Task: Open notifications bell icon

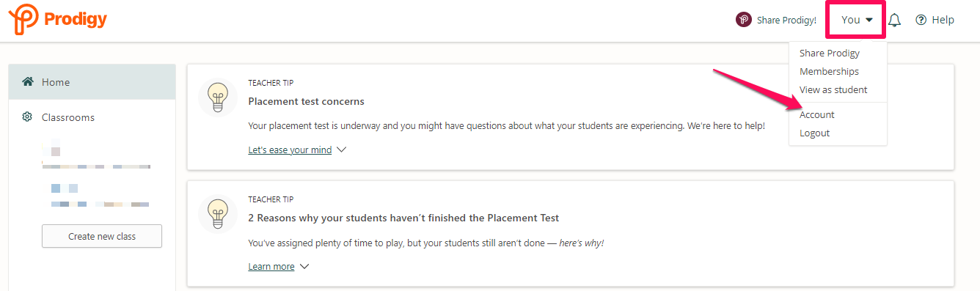Action: [x=894, y=21]
